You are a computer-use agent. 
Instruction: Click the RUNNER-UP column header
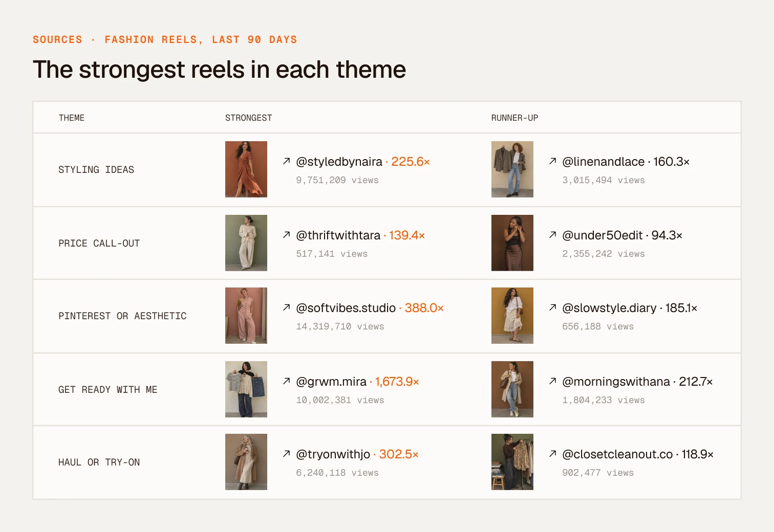[x=515, y=118]
